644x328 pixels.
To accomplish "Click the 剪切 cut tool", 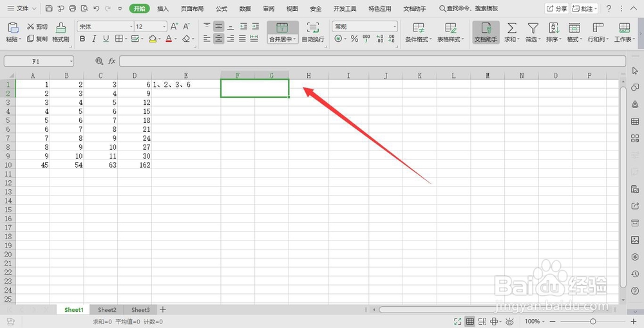I will pyautogui.click(x=37, y=26).
